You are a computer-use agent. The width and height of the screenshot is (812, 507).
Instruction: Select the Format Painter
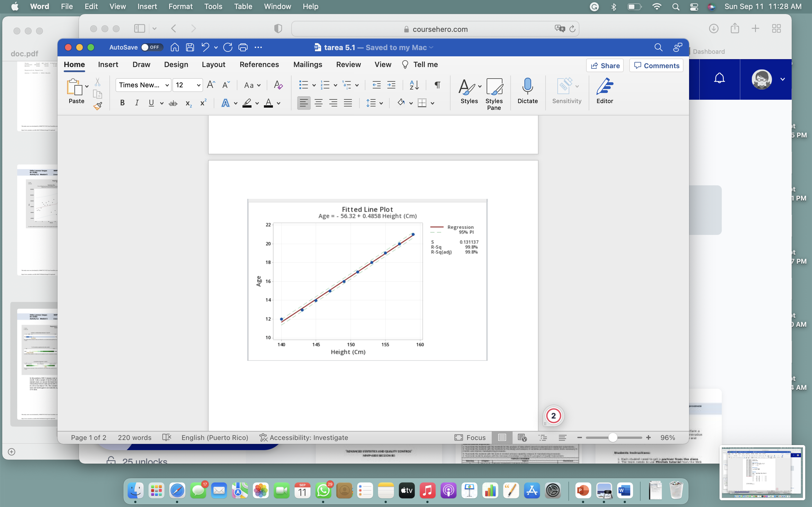tap(98, 106)
